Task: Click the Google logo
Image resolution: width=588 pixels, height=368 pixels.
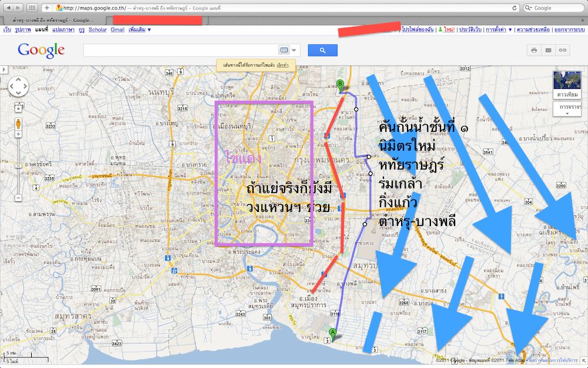Action: tap(41, 50)
